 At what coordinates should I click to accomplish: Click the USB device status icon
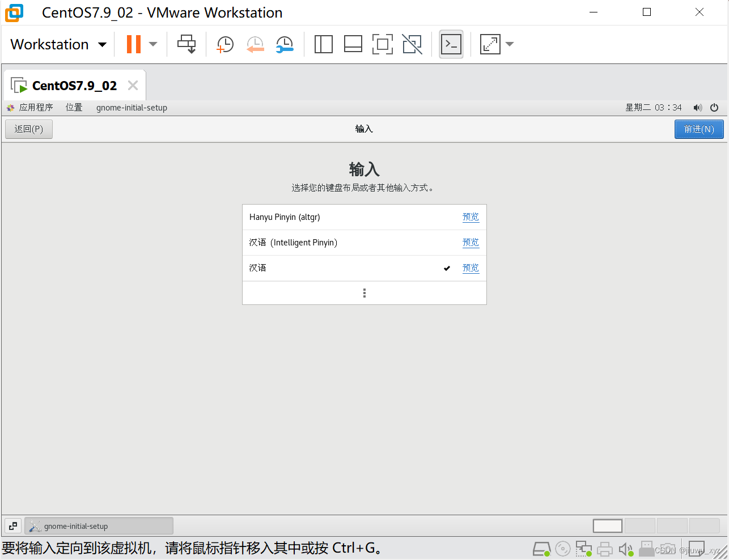tap(647, 549)
